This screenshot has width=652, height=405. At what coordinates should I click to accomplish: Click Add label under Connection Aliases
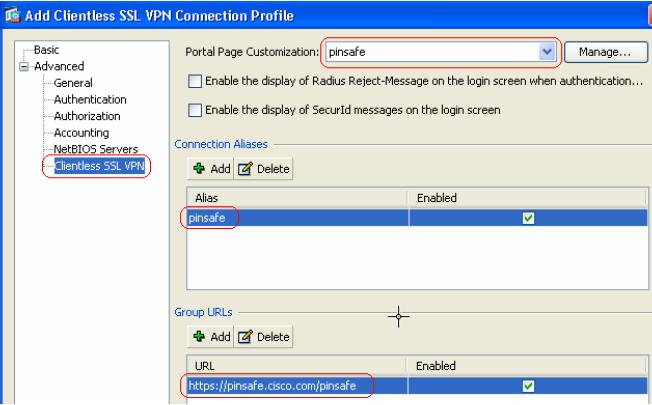point(220,168)
